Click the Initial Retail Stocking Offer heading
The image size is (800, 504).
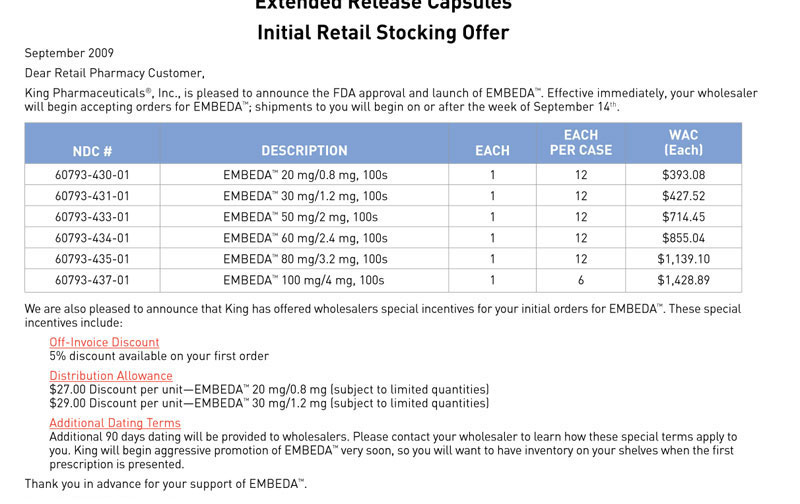383,33
